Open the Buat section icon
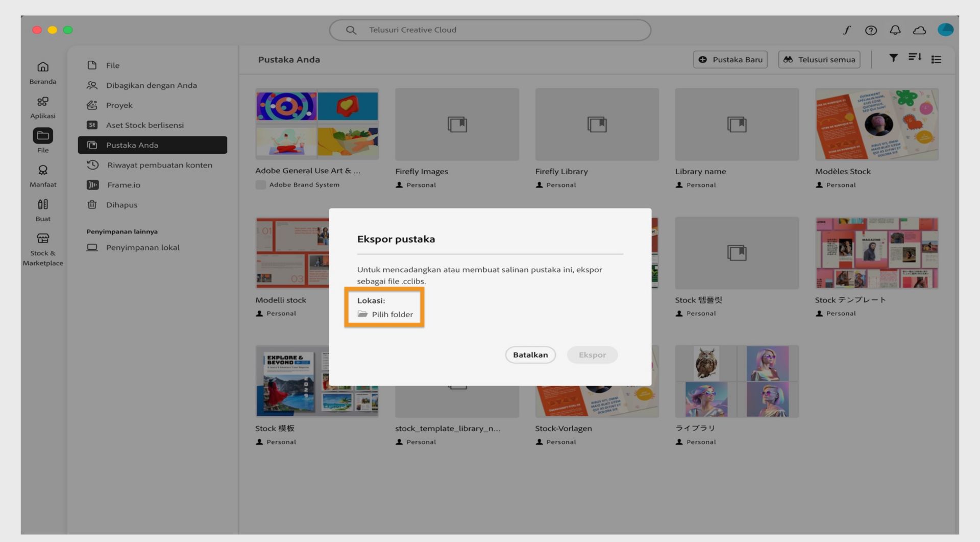 (x=43, y=204)
